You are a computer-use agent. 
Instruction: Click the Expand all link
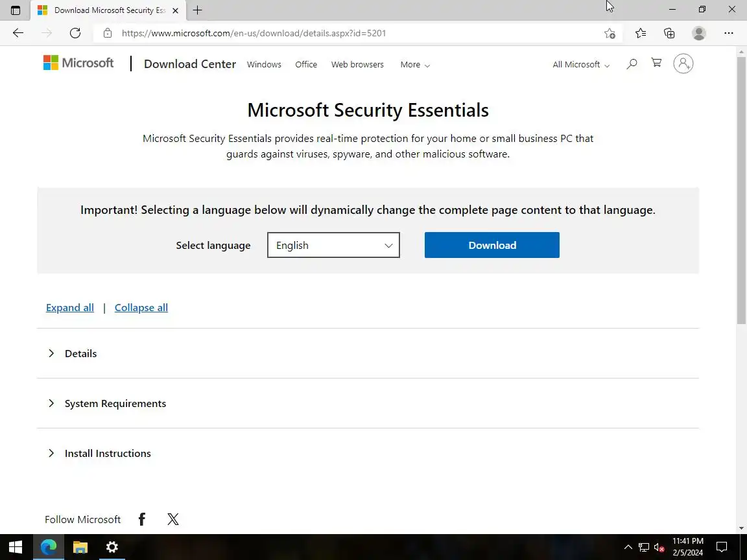click(x=70, y=308)
